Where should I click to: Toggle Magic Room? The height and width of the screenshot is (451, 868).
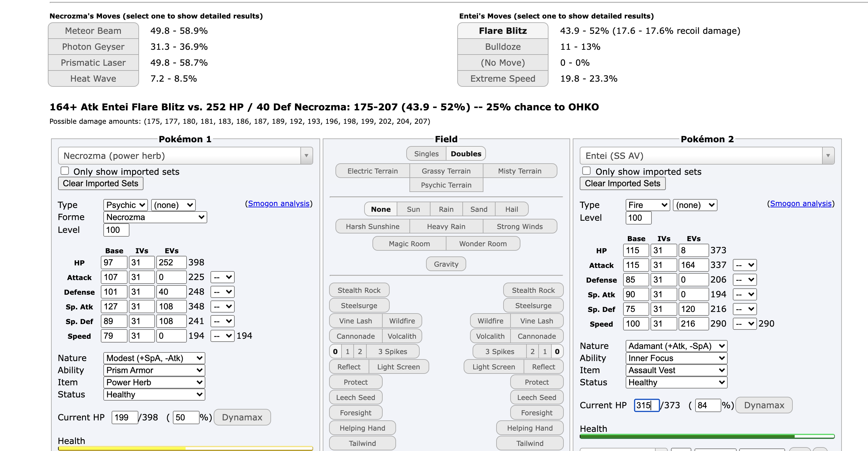[x=409, y=244]
